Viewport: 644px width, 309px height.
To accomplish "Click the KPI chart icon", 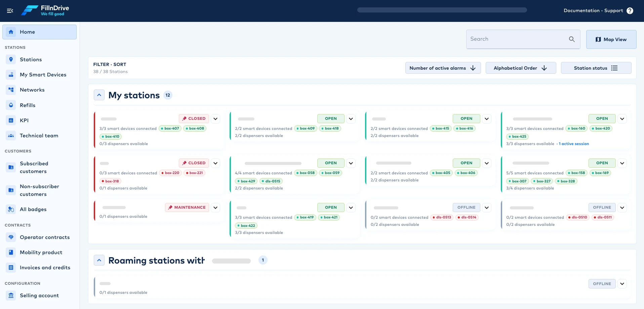I will click(x=11, y=120).
